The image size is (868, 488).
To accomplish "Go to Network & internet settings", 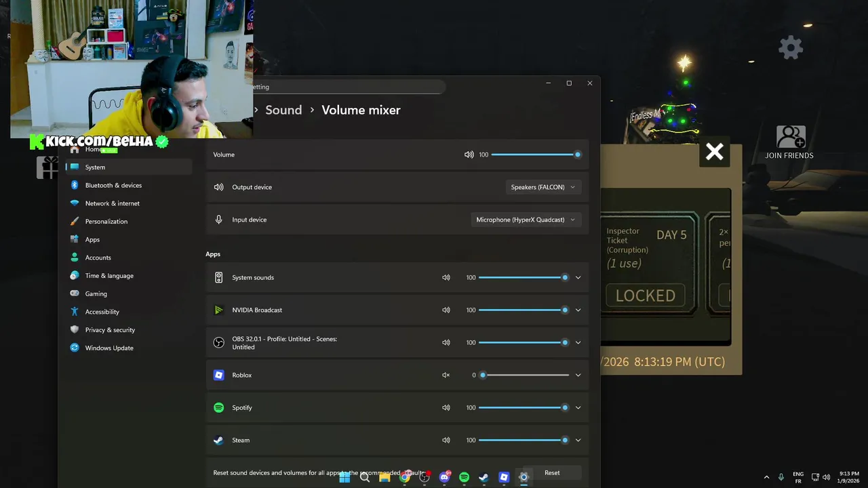I will point(129,203).
